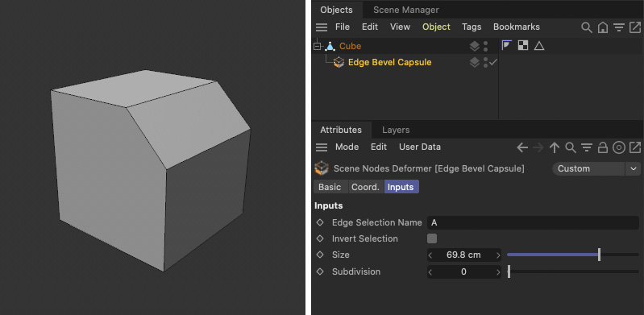644x315 pixels.
Task: Open the Custom layout dropdown
Action: (596, 169)
